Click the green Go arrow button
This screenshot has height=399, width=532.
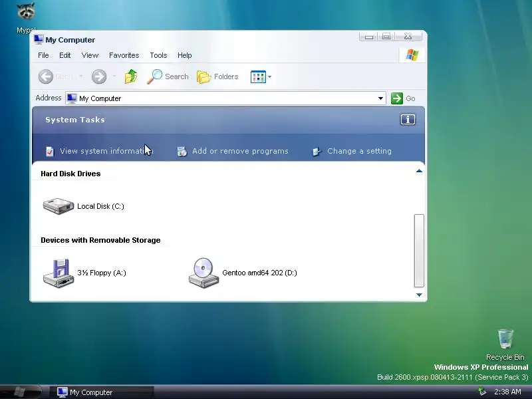click(x=396, y=98)
